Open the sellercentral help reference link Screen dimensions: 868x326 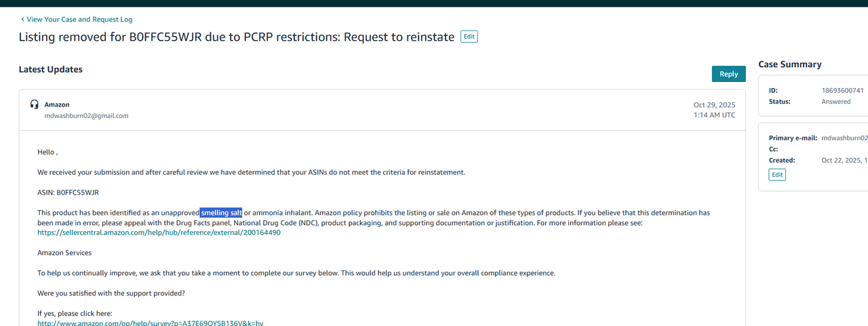click(159, 232)
